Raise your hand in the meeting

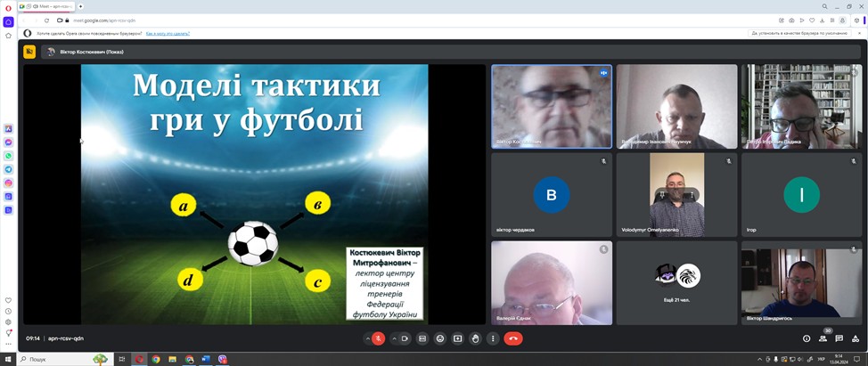coord(475,338)
